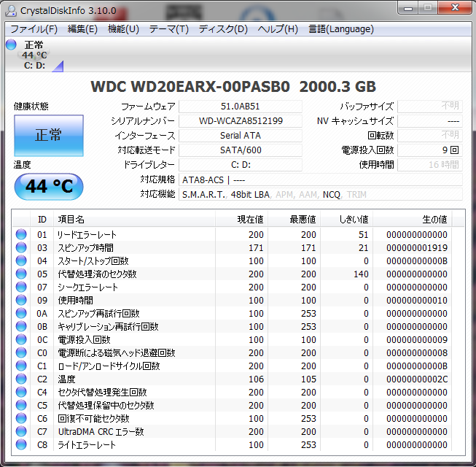Click status orb for 0C 電源投入回数 row
476x467 pixels.
21,339
